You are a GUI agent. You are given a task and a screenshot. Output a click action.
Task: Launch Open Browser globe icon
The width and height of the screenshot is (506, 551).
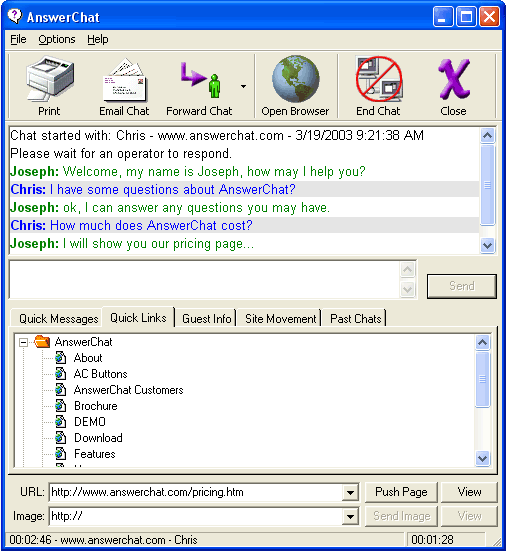click(x=295, y=79)
